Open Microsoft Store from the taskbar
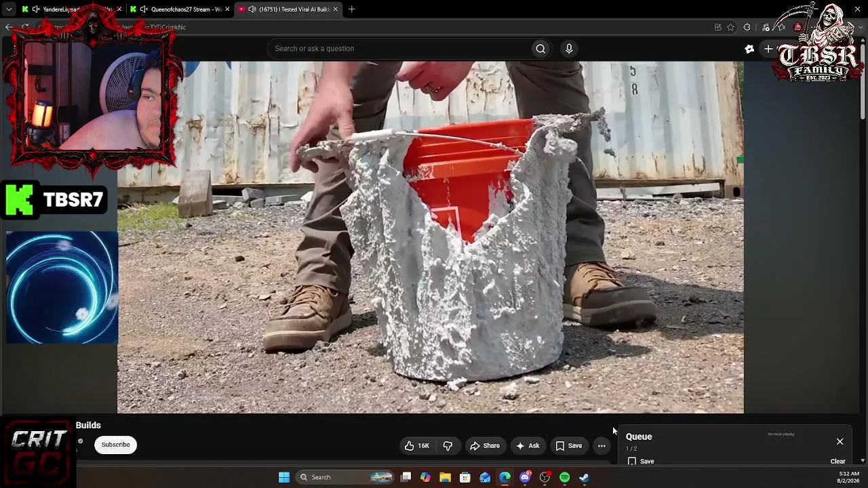The image size is (868, 488). 465,477
